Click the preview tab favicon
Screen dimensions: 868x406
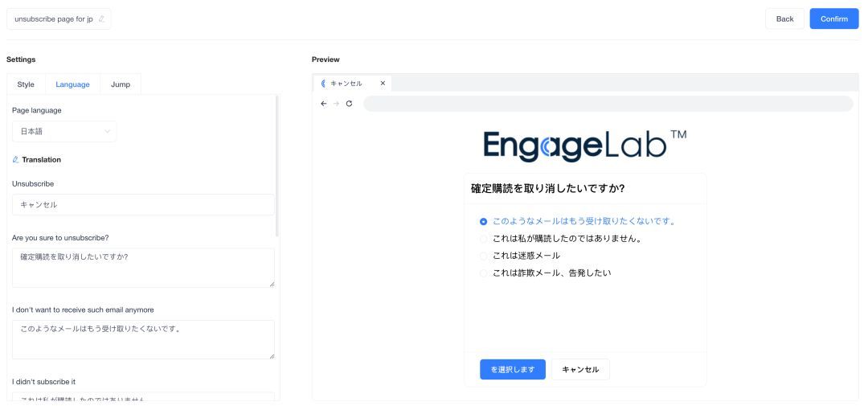point(323,84)
